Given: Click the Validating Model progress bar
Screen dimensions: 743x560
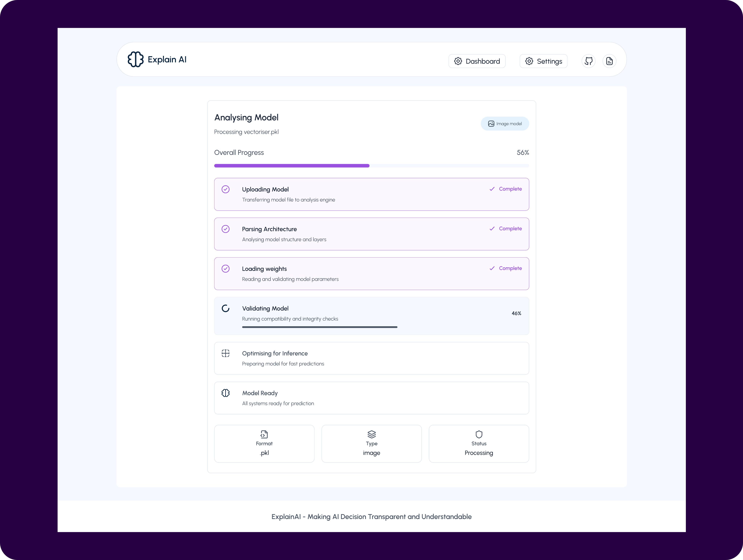Looking at the screenshot, I should [319, 327].
